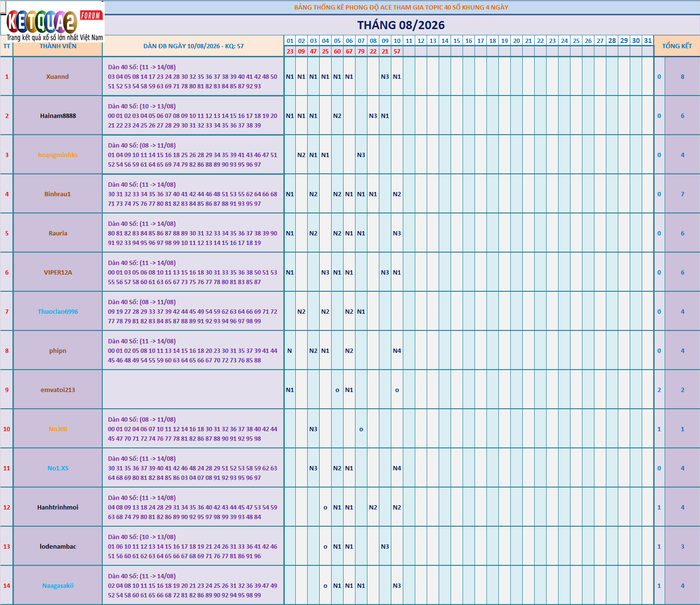
Task: Select member name 'Naagasakii'
Action: [58, 586]
